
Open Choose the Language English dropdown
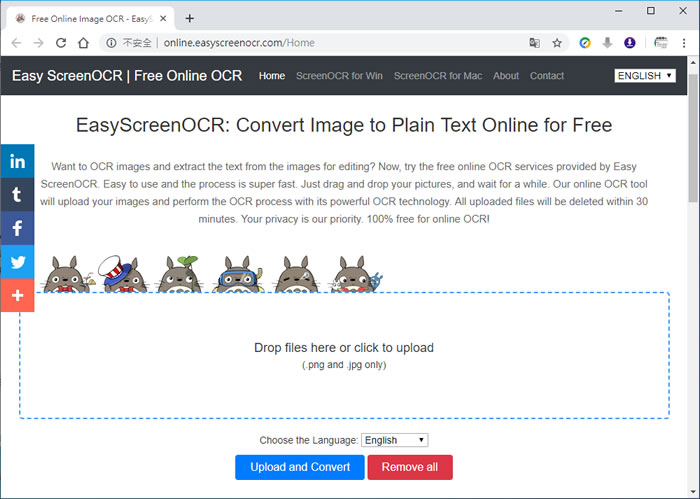[x=395, y=440]
